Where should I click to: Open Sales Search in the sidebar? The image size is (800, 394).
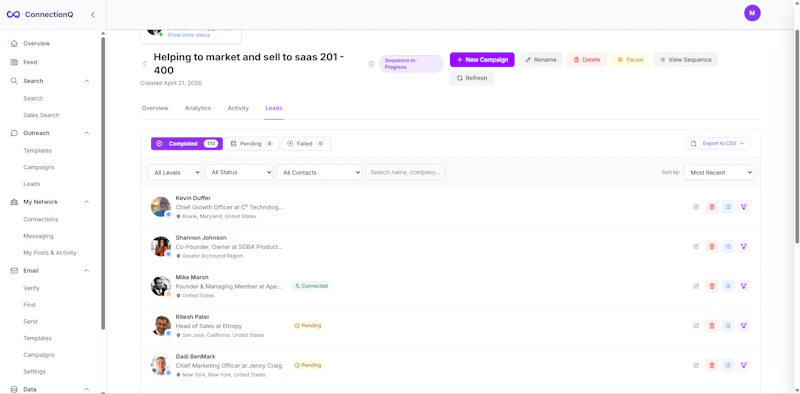point(41,115)
